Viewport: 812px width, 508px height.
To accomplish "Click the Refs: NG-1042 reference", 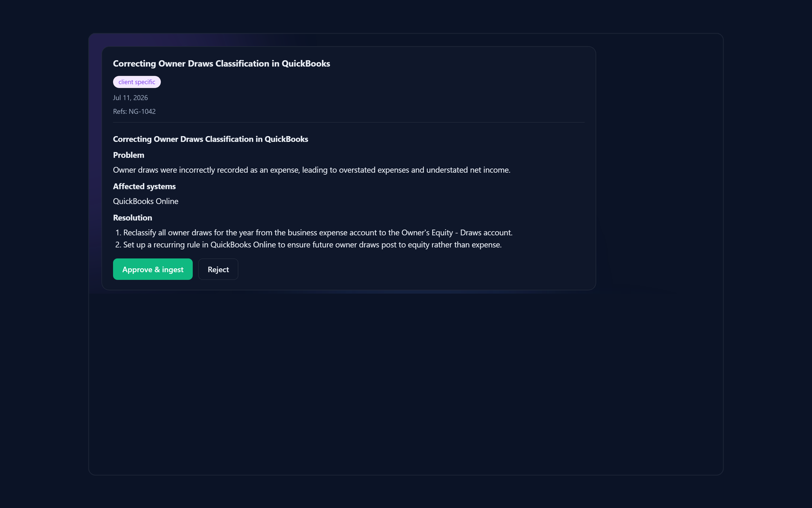I will tap(134, 111).
